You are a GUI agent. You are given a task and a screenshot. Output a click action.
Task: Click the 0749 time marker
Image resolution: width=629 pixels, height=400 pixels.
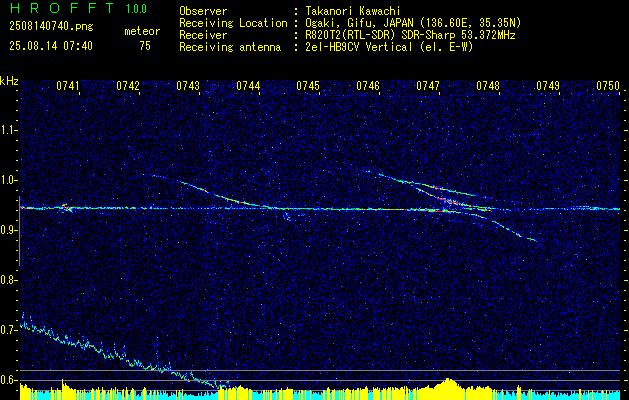point(548,86)
